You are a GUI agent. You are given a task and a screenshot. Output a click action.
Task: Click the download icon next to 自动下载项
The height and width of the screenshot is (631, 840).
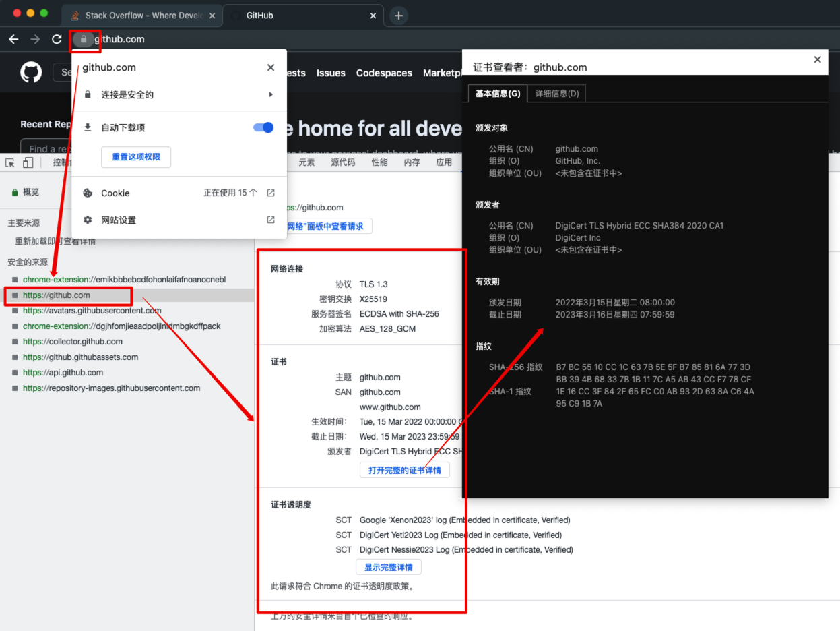click(88, 127)
